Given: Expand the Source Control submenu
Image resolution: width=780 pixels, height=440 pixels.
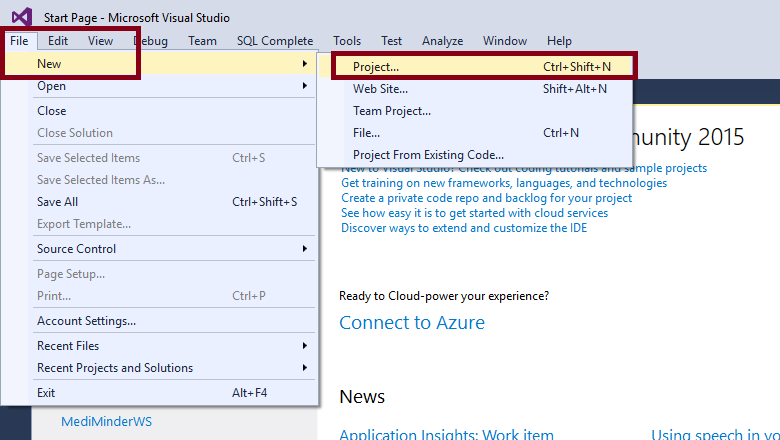Looking at the screenshot, I should click(76, 249).
